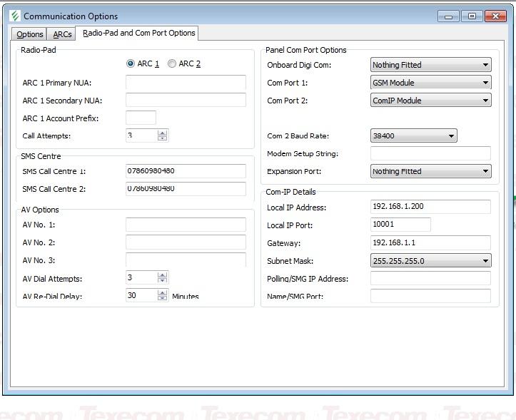Image resolution: width=516 pixels, height=420 pixels.
Task: Close the Communication Options window
Action: pyautogui.click(x=495, y=16)
